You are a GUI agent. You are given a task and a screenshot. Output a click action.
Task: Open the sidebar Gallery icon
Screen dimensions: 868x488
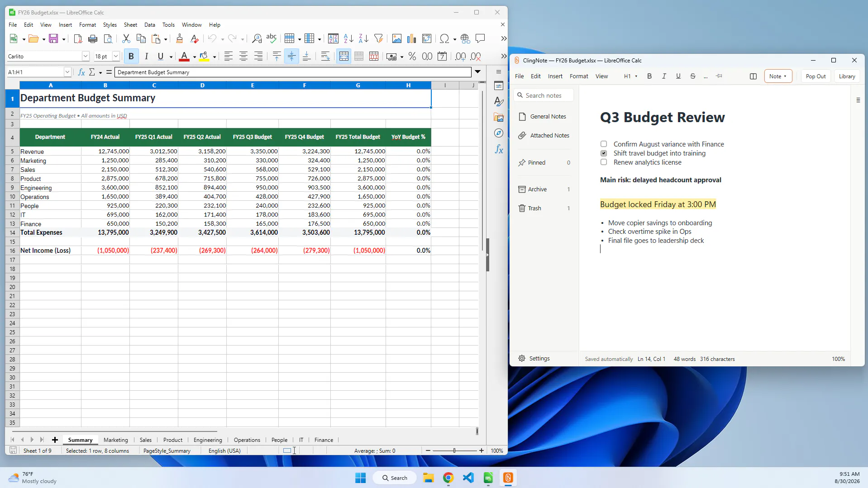[499, 117]
